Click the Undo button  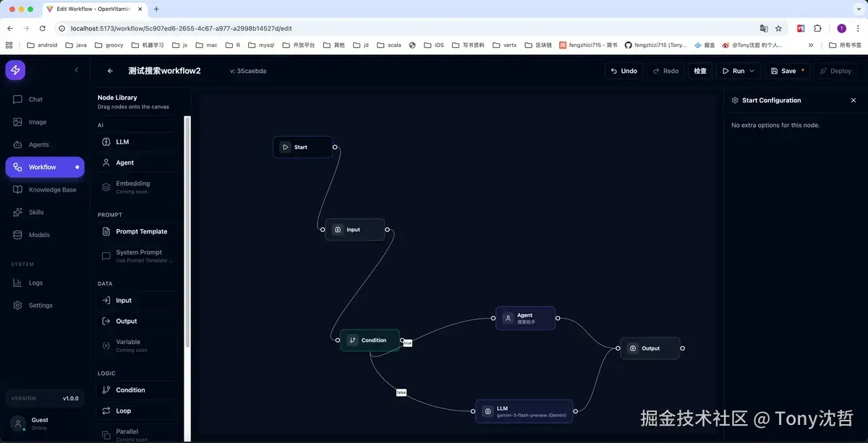click(623, 71)
